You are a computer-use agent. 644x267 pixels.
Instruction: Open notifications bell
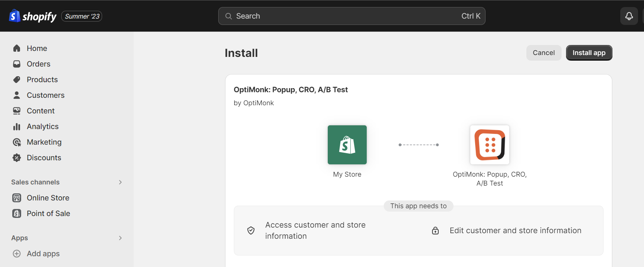(x=629, y=16)
